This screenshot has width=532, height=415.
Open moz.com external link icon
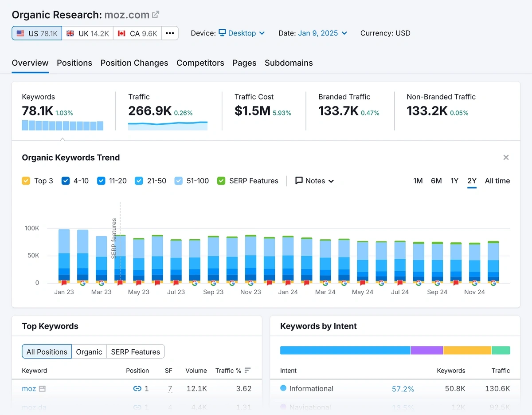156,15
